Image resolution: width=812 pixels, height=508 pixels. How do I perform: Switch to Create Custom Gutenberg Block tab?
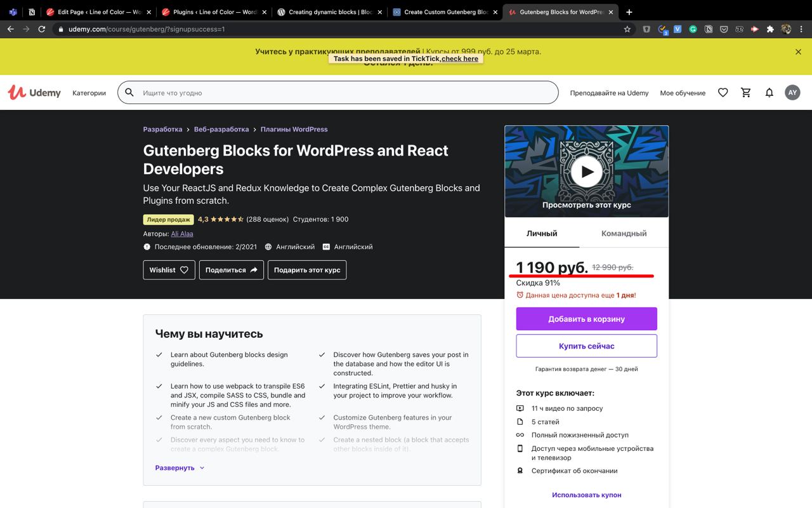[x=445, y=11]
